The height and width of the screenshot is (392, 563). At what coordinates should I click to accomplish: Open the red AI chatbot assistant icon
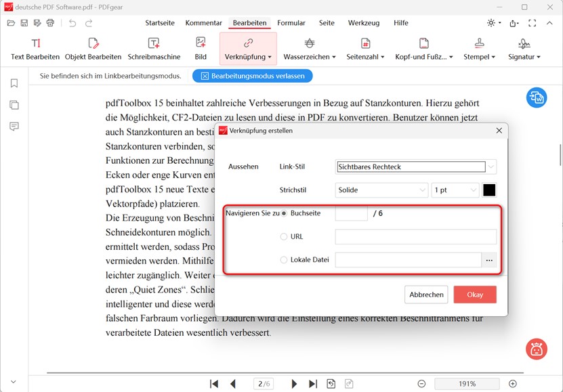pyautogui.click(x=537, y=349)
